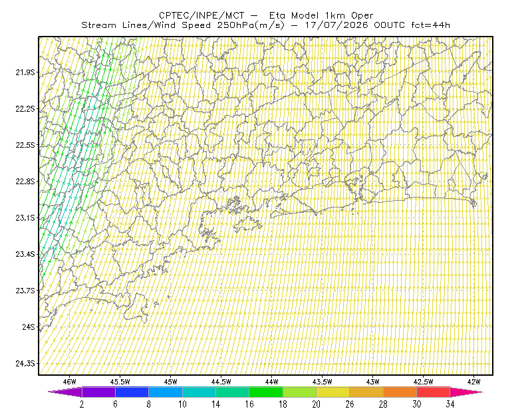
Task: Select the light blue 8–10 m/s legend swatch
Action: (166, 392)
